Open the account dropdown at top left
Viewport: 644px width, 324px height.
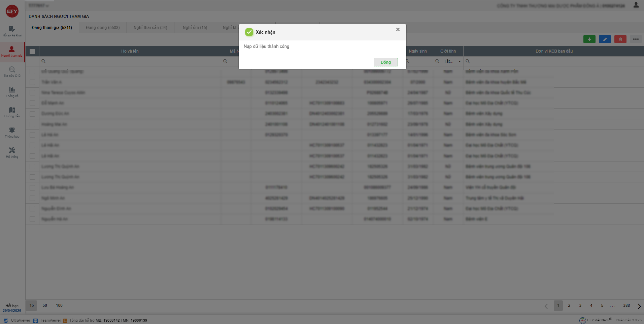click(39, 5)
